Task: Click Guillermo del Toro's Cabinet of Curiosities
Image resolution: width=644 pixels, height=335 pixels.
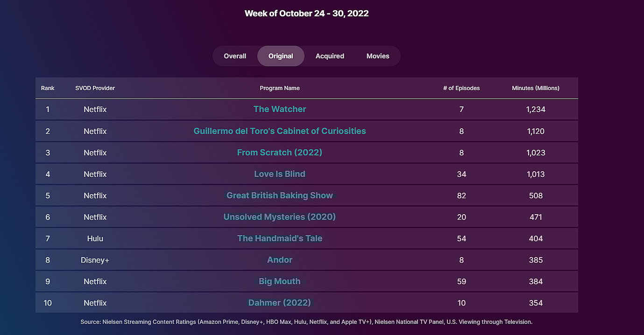Action: click(x=280, y=131)
